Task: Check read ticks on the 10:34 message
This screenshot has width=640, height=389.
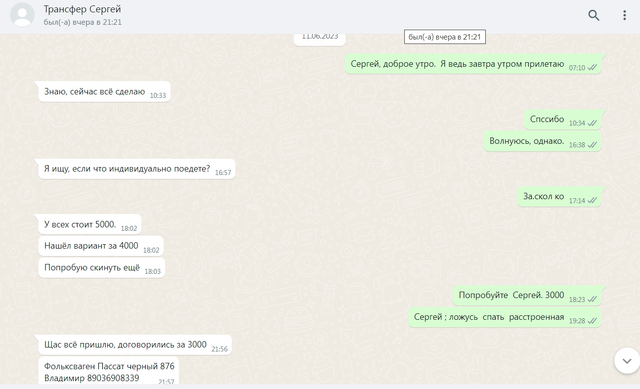Action: pyautogui.click(x=592, y=123)
